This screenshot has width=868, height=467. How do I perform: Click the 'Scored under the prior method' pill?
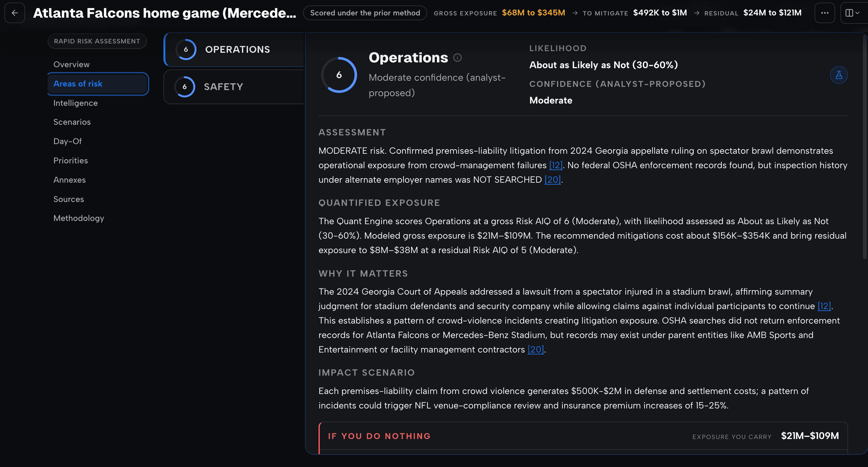[x=365, y=13]
